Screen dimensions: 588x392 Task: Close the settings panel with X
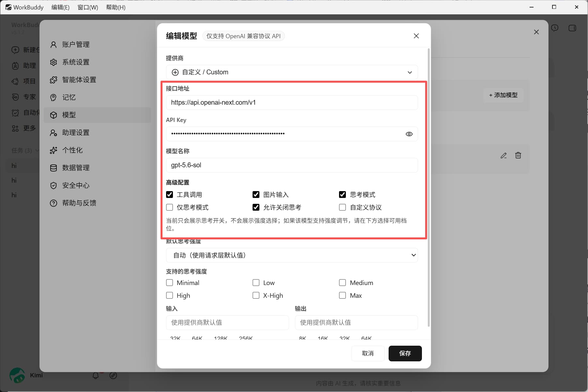[x=536, y=32]
